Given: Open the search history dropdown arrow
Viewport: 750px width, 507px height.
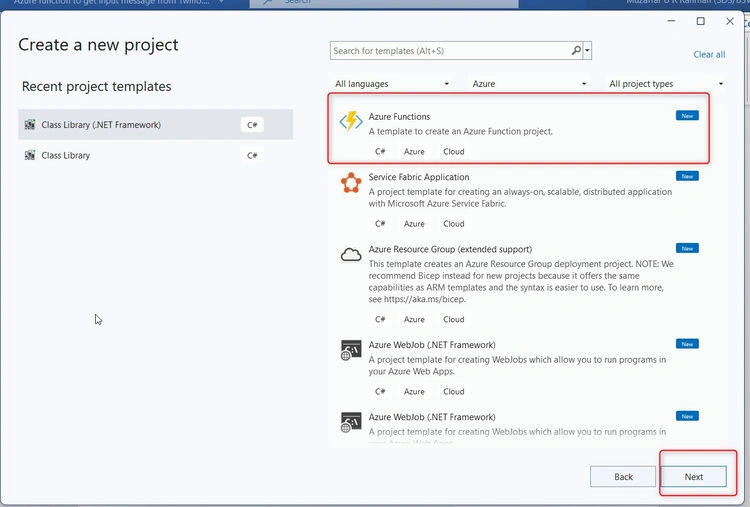Looking at the screenshot, I should [587, 50].
